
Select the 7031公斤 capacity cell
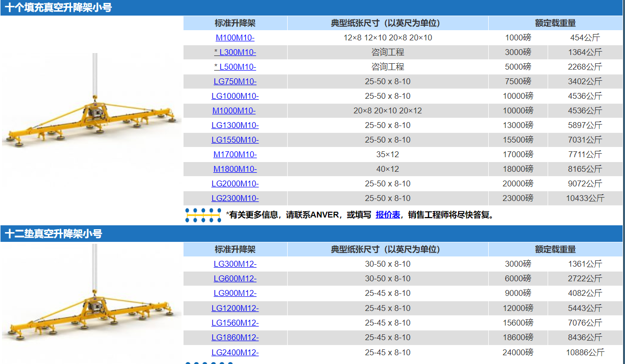585,140
